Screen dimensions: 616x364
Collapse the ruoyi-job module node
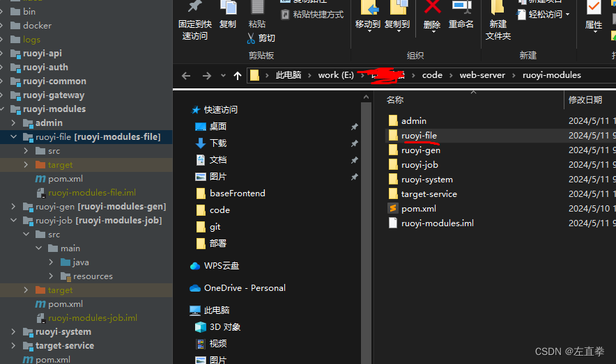click(14, 221)
